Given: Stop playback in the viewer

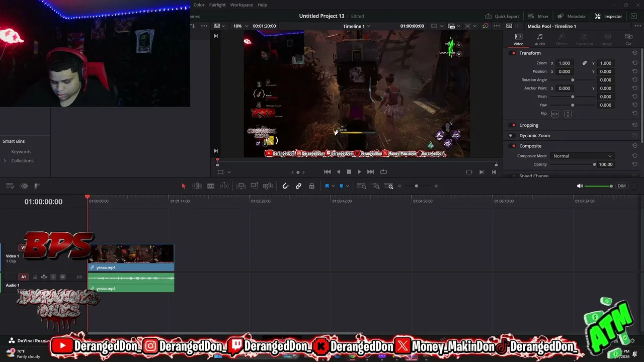Looking at the screenshot, I should point(349,172).
